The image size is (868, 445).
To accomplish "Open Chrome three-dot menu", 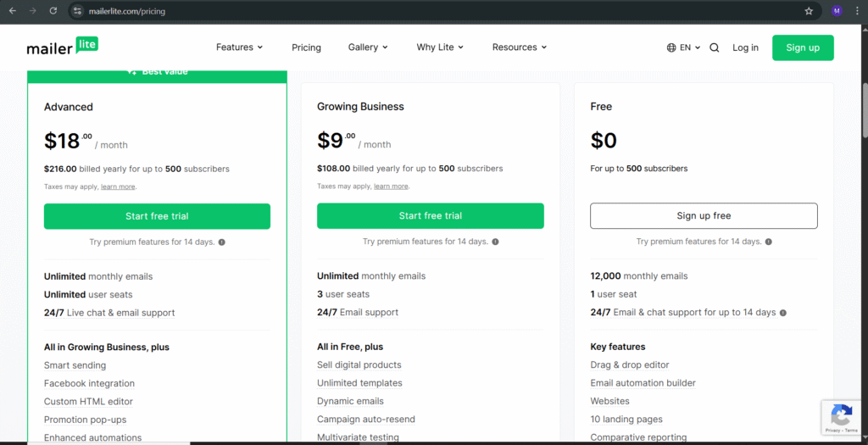I will [x=856, y=11].
